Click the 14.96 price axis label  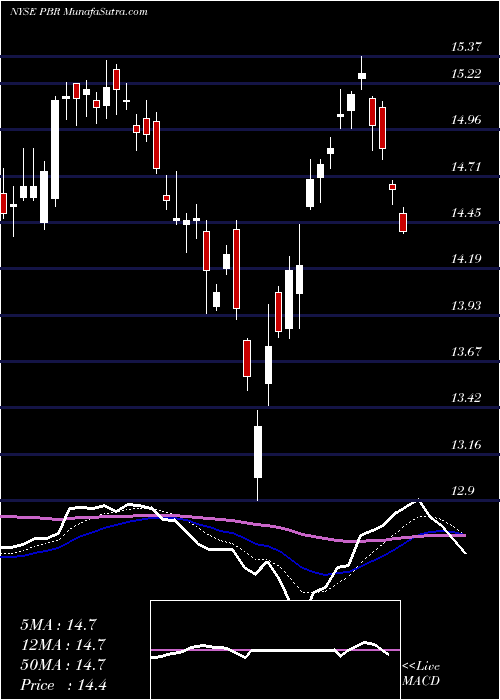coord(466,120)
